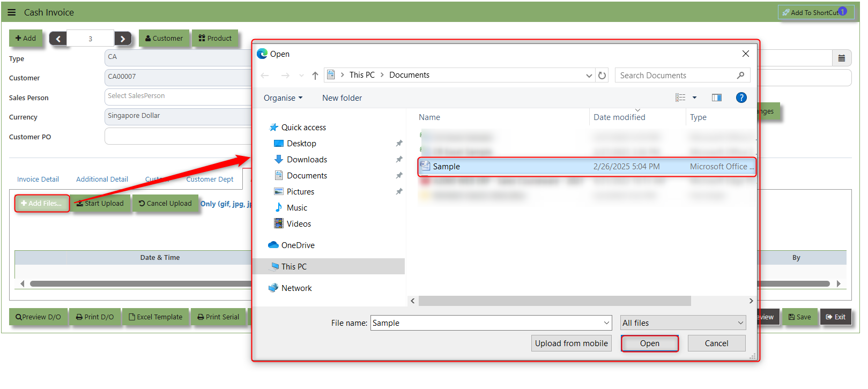Image resolution: width=868 pixels, height=389 pixels.
Task: Open the calendar date picker icon
Action: [x=841, y=58]
